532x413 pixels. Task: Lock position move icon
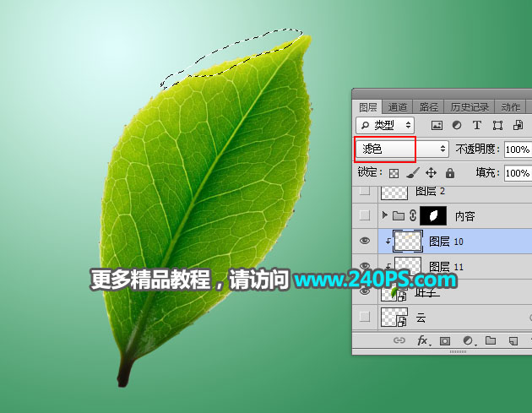[431, 173]
